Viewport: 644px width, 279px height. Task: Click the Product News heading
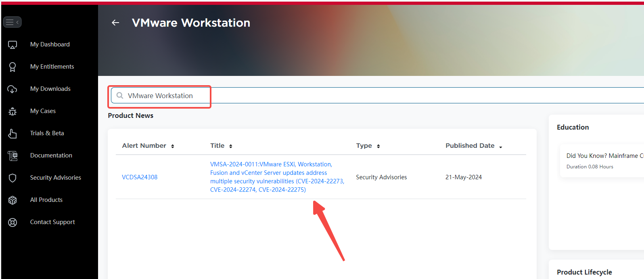pos(131,115)
